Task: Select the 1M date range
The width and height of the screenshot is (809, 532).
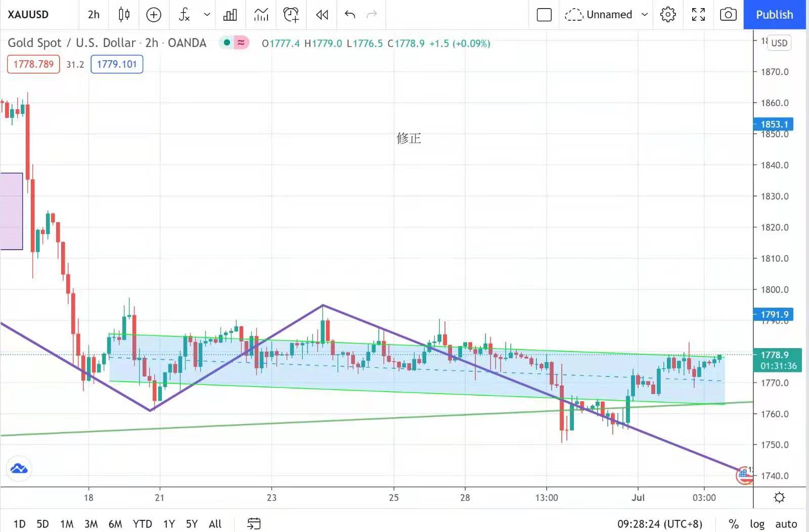Action: pyautogui.click(x=67, y=524)
